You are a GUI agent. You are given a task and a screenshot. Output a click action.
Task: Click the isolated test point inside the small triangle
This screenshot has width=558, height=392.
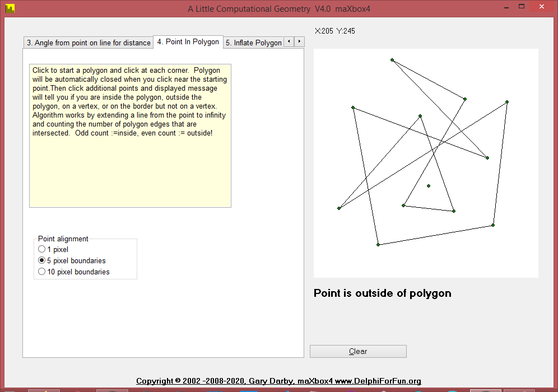click(x=429, y=186)
